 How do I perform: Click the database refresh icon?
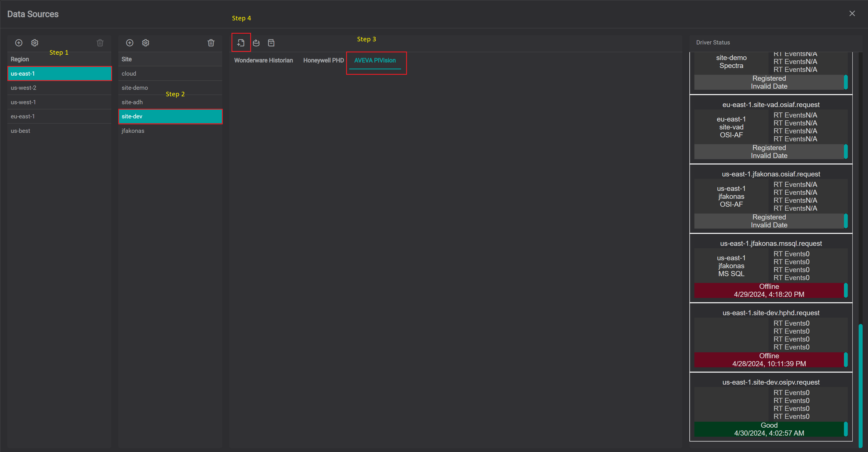tap(256, 43)
